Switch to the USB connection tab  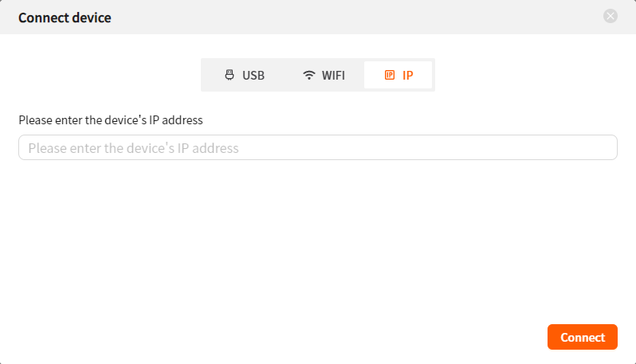(245, 75)
